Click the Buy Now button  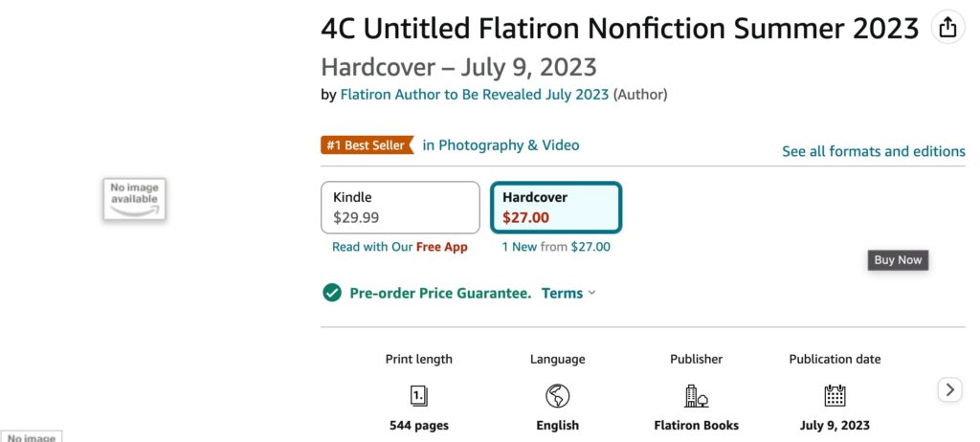pyautogui.click(x=898, y=260)
